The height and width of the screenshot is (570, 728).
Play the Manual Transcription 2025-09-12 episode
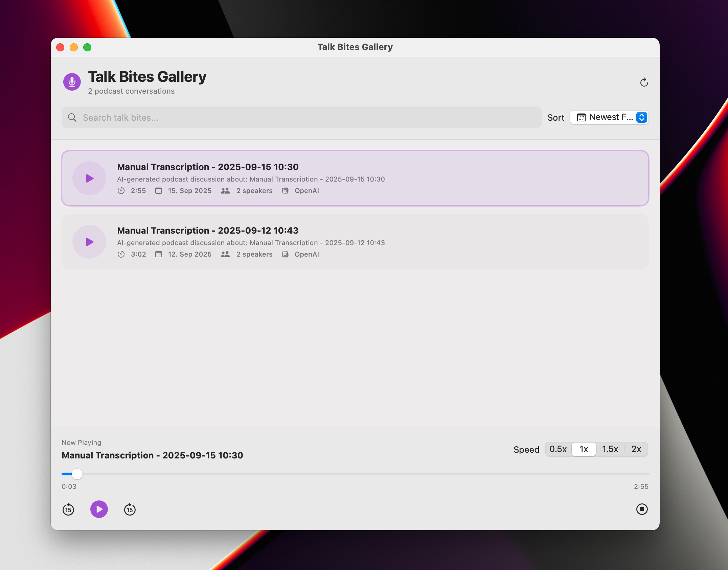[x=89, y=242]
